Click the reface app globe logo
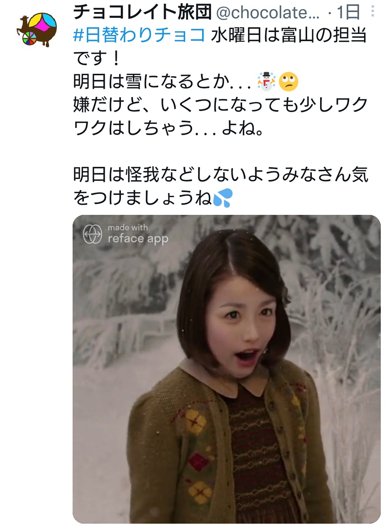 coord(92,234)
